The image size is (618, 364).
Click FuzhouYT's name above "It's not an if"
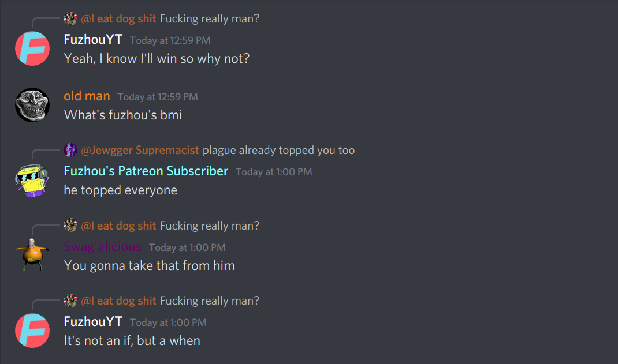pyautogui.click(x=93, y=321)
